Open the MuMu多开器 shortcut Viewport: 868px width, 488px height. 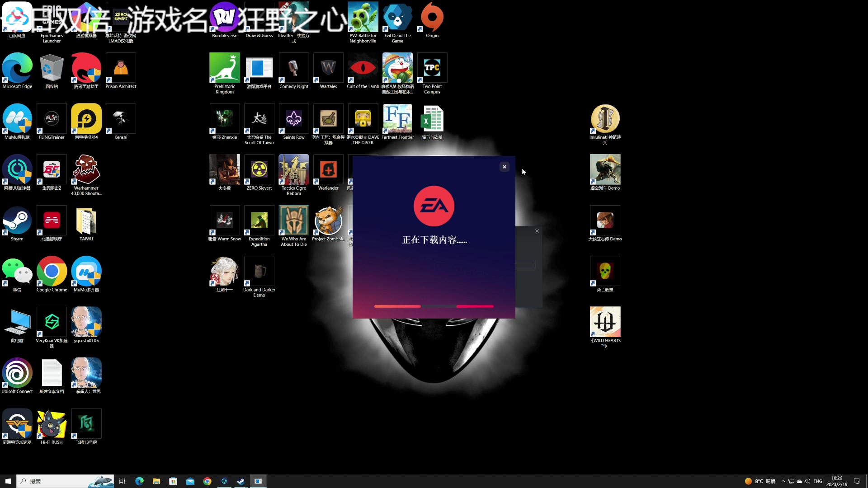pyautogui.click(x=86, y=274)
